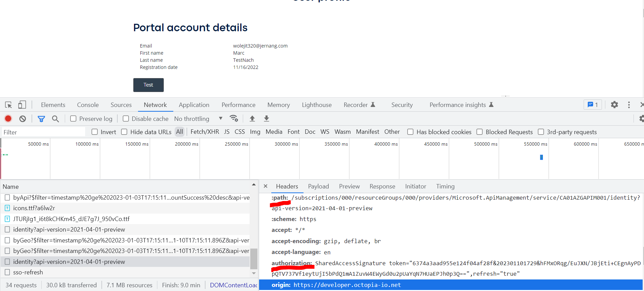Click the JTURjIg1 font file icon
Image resolution: width=644 pixels, height=291 pixels.
[7, 219]
